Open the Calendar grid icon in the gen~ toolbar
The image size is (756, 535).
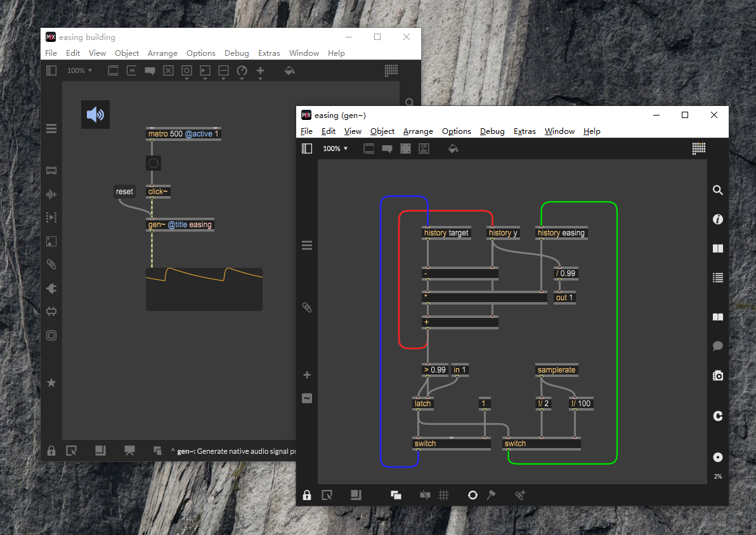point(699,149)
